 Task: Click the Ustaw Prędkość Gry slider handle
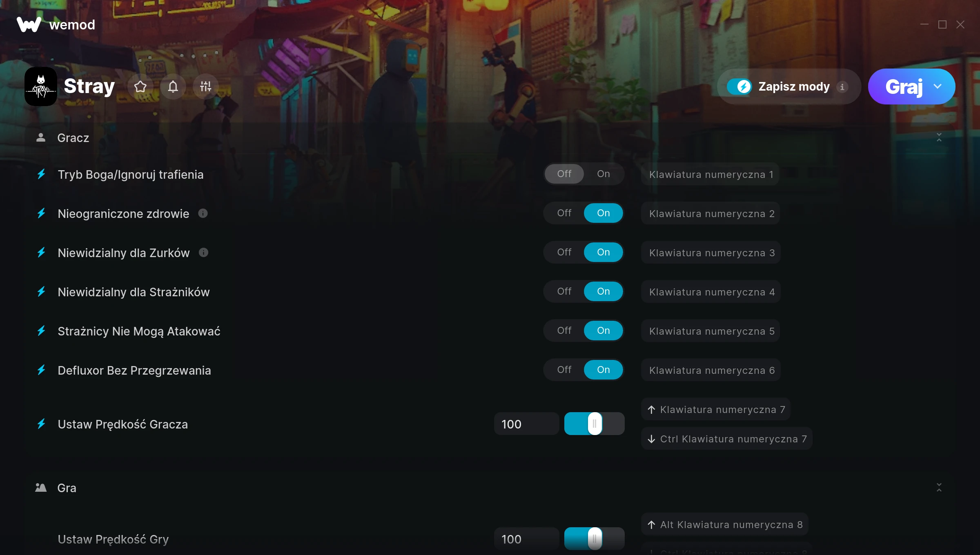595,539
